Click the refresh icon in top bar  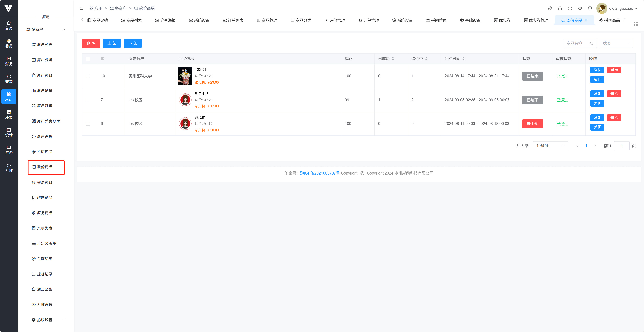tap(590, 8)
